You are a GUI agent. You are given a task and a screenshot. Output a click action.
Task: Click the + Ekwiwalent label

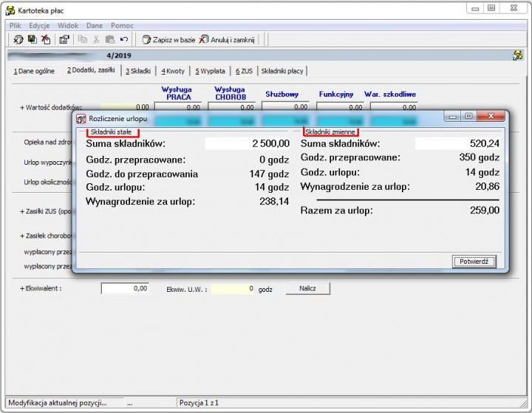click(41, 288)
